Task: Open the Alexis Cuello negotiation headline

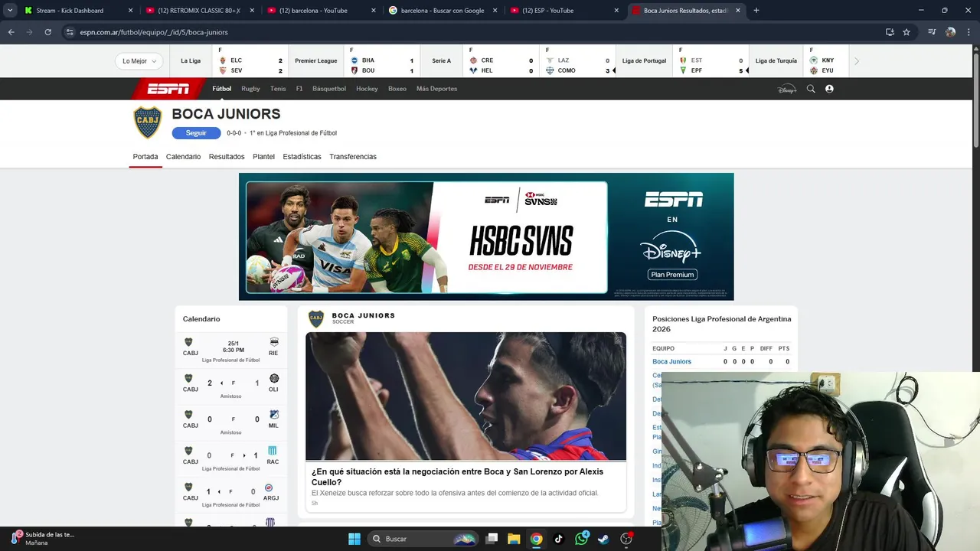Action: pyautogui.click(x=457, y=477)
